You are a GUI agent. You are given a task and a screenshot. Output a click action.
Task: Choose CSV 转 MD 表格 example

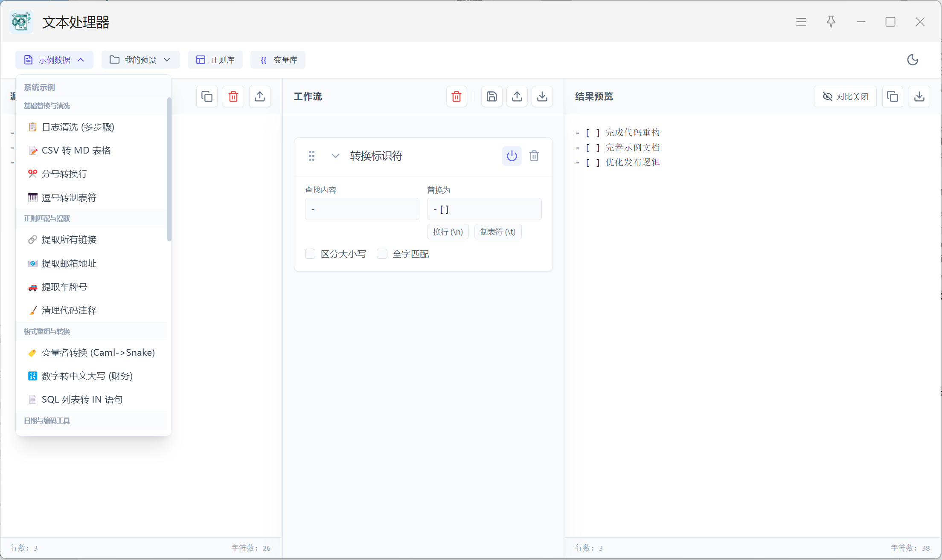point(76,150)
